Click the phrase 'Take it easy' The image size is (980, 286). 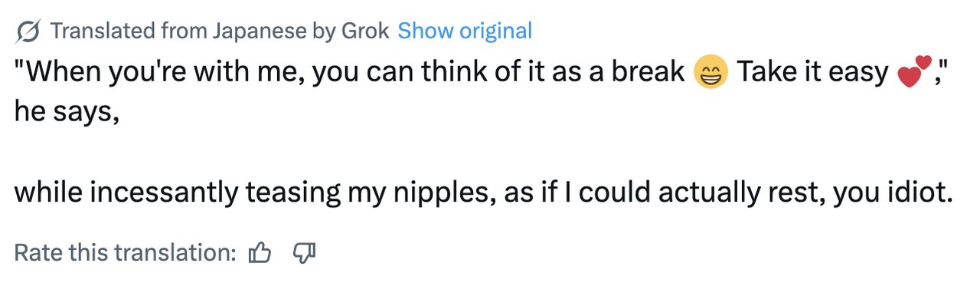tap(812, 73)
